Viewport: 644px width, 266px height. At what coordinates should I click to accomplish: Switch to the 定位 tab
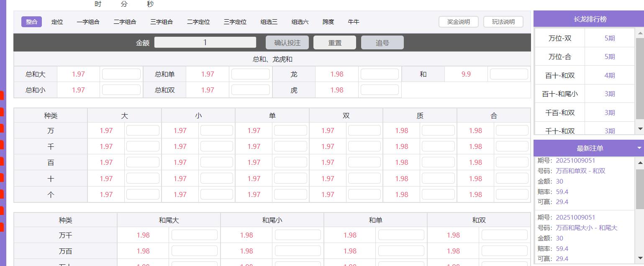57,22
